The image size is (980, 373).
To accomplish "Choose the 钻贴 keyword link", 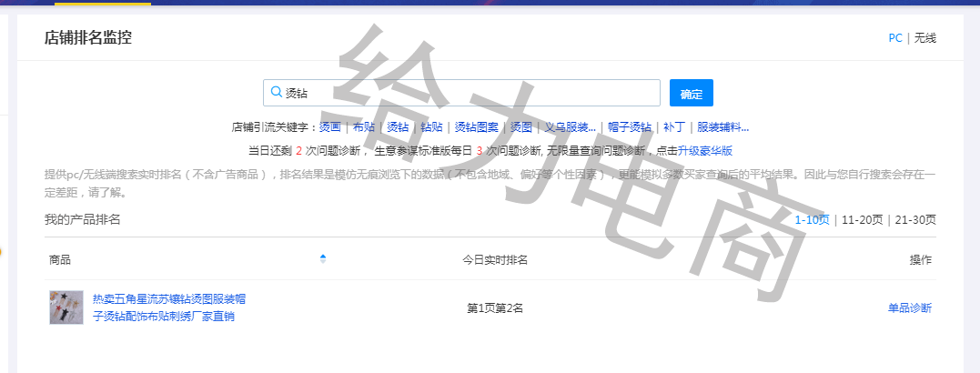I will pos(431,127).
